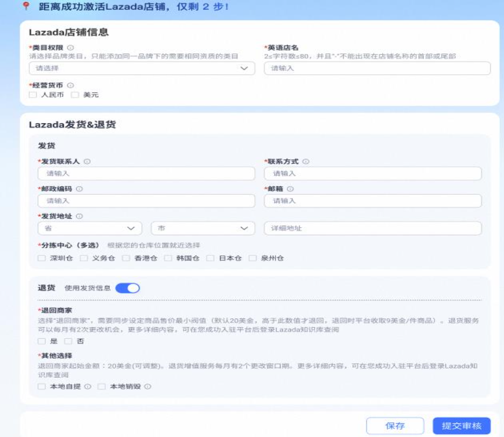
Task: Open the 市 city dropdown
Action: (203, 228)
